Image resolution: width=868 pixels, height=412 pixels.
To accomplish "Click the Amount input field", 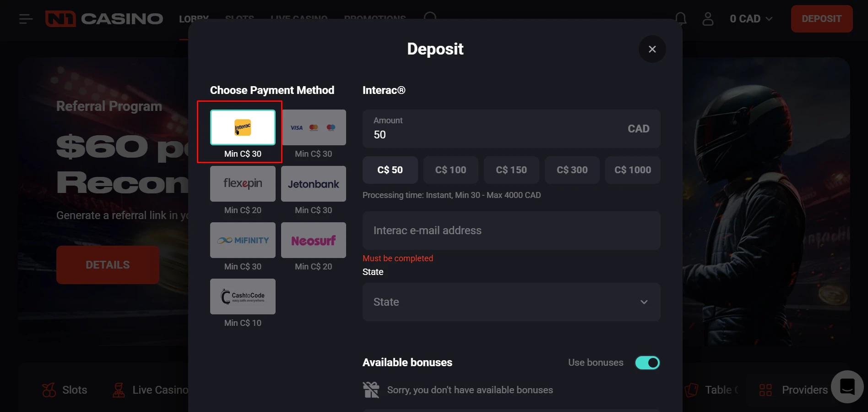I will 511,129.
